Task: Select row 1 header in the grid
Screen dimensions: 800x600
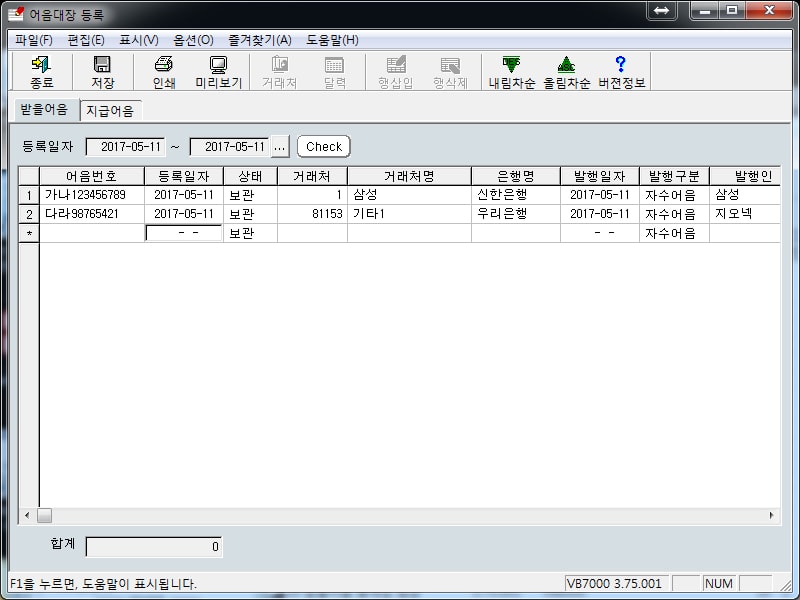Action: click(29, 195)
